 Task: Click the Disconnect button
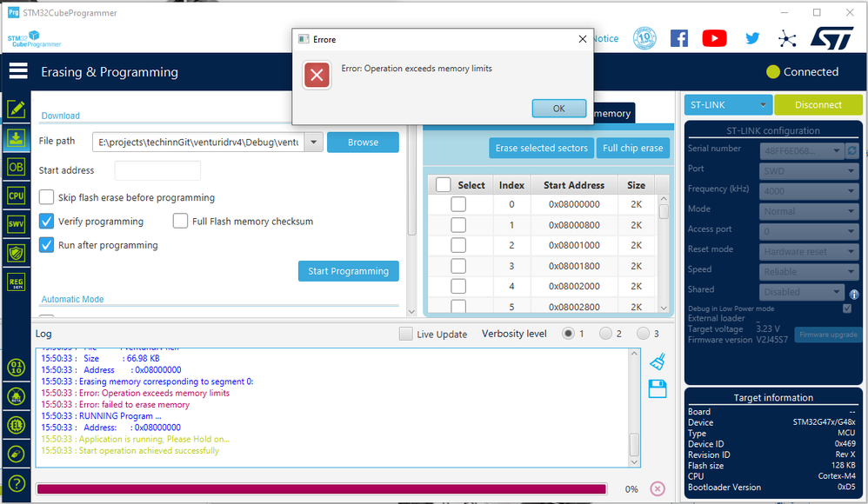pyautogui.click(x=818, y=104)
